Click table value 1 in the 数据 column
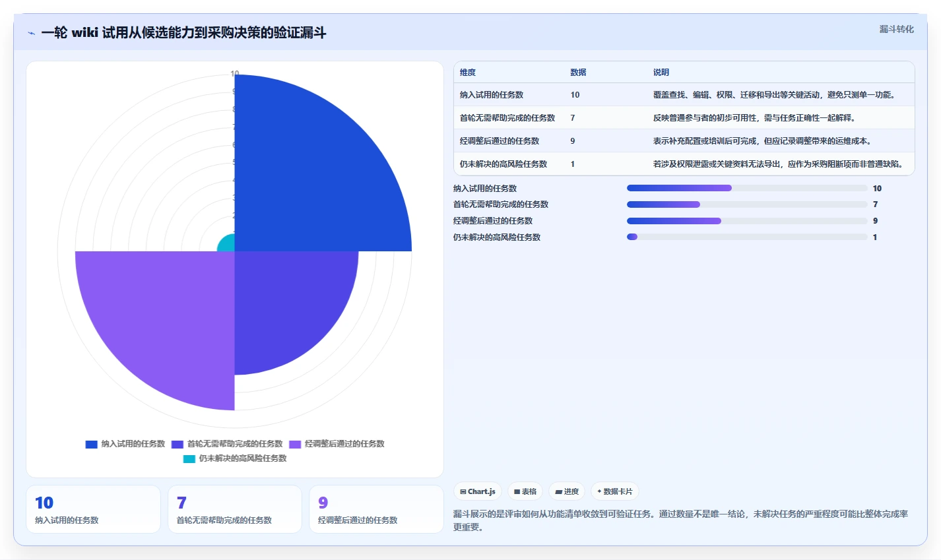 [573, 164]
